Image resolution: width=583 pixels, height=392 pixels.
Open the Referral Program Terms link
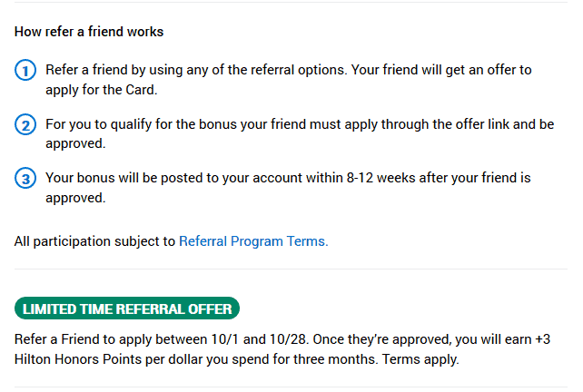[253, 241]
